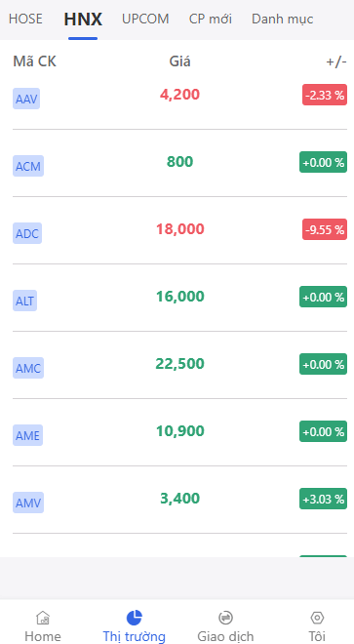Tap the Home house icon
Screen dimensions: 354x644
(x=43, y=618)
